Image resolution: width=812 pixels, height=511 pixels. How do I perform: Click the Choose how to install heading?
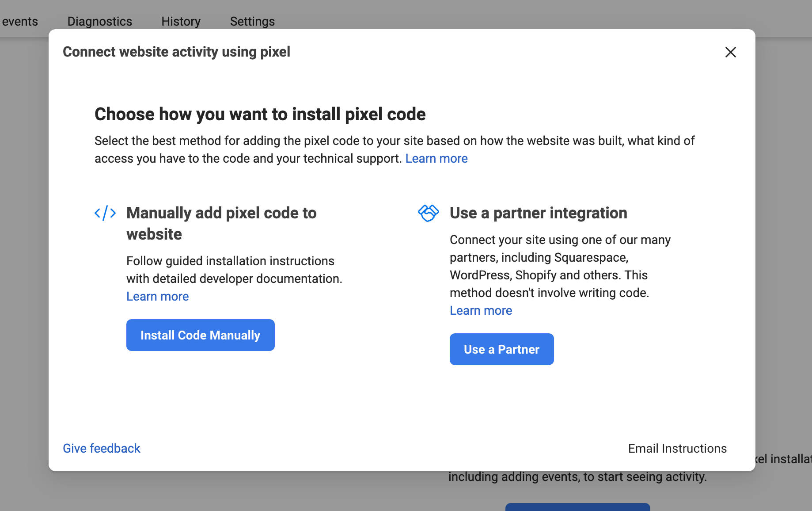260,114
